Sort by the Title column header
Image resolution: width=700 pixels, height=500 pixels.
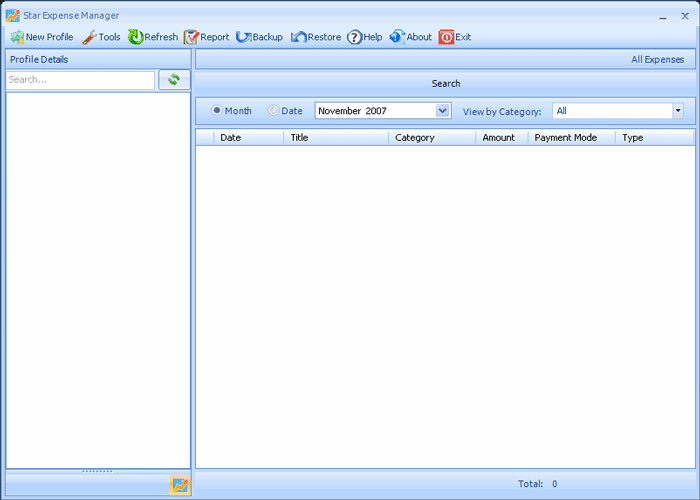point(336,138)
